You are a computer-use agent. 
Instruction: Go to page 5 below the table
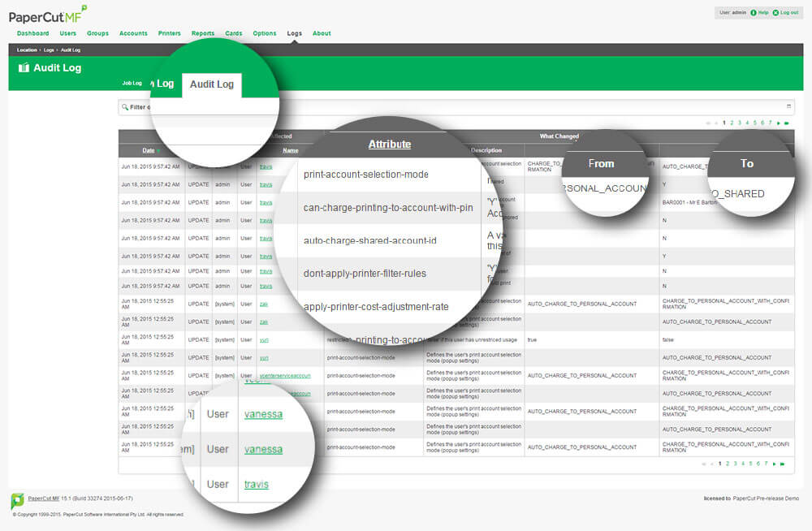tap(751, 464)
